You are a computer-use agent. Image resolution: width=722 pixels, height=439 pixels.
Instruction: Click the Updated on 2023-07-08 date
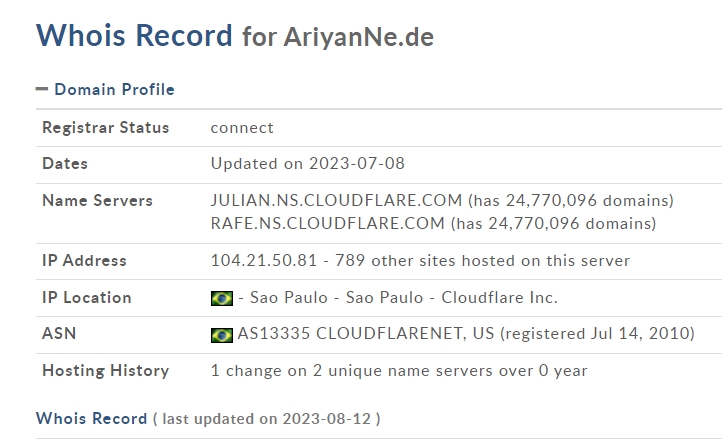(307, 164)
